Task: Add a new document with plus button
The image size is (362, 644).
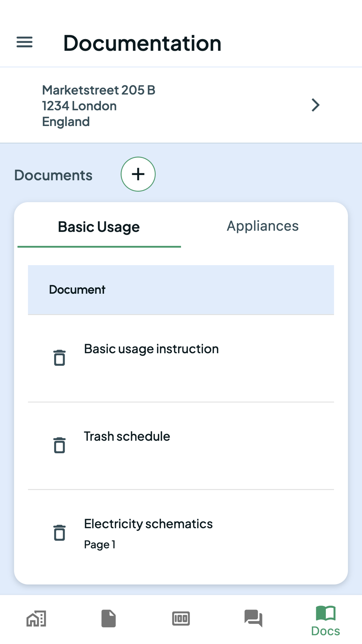Action: (x=138, y=174)
